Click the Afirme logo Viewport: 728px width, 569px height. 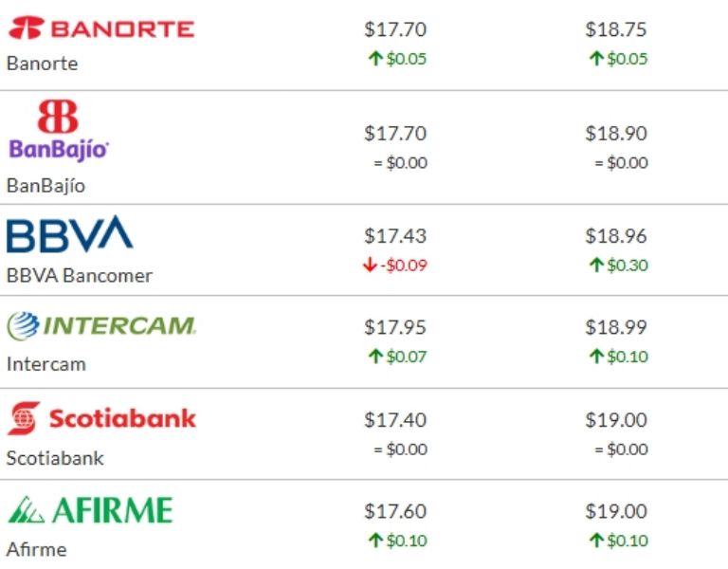[x=90, y=511]
